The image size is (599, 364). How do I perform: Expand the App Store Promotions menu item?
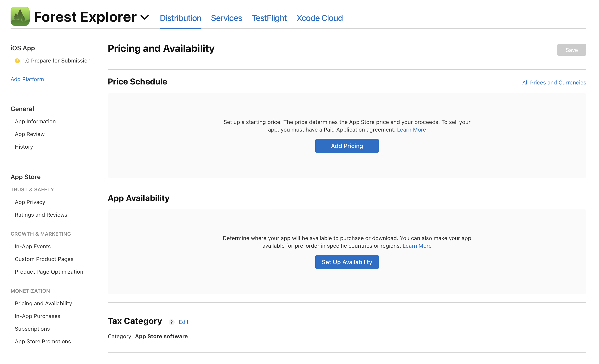point(43,341)
